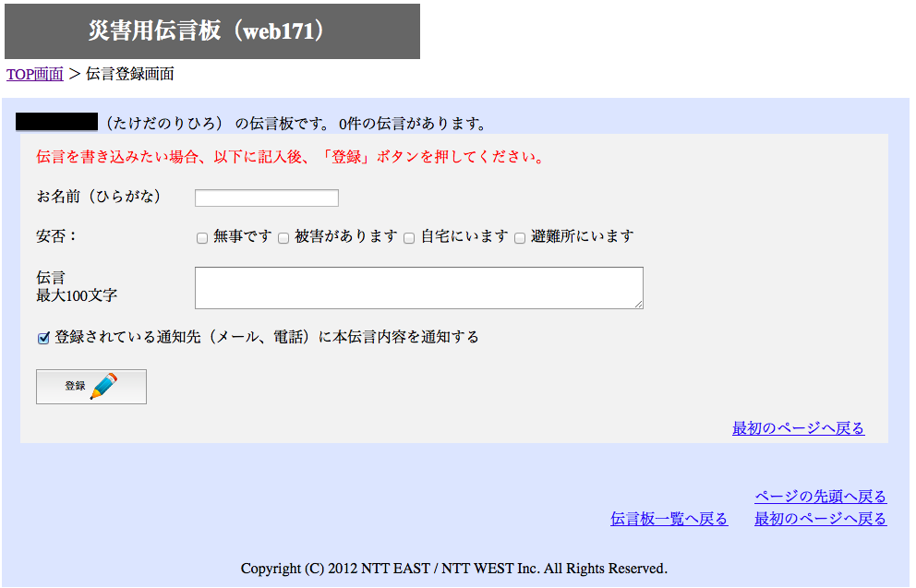The image size is (916, 588).
Task: Check the 被害があります checkbox
Action: coord(283,238)
